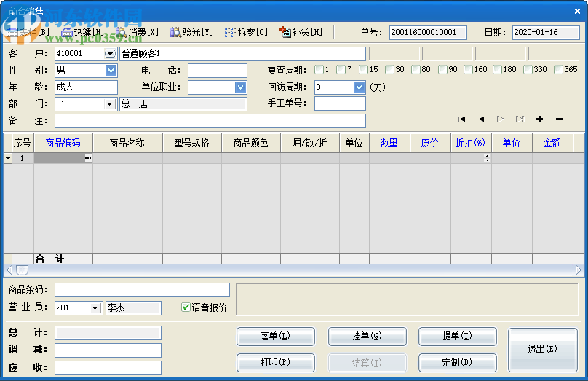The height and width of the screenshot is (381, 588).
Task: Enable the 80 day review checkbox
Action: (416, 69)
